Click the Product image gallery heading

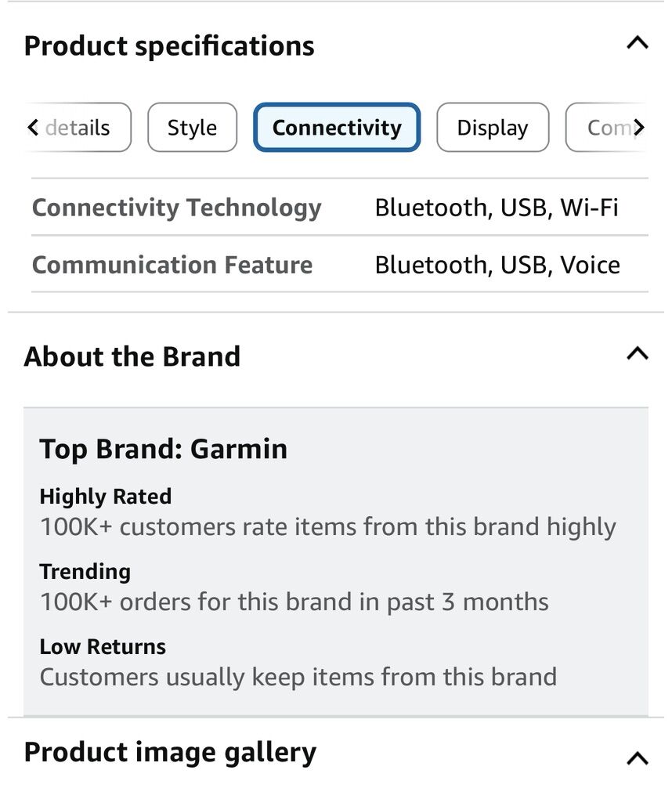[170, 752]
